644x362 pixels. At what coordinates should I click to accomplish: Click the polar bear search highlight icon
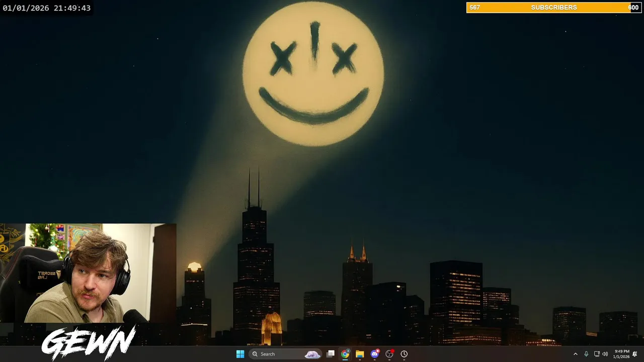[312, 354]
